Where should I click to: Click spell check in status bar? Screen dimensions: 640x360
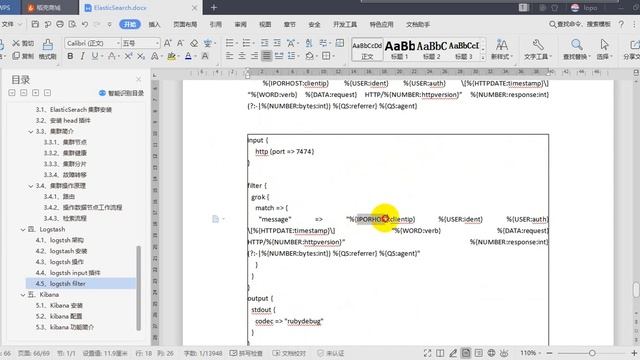pos(246,353)
